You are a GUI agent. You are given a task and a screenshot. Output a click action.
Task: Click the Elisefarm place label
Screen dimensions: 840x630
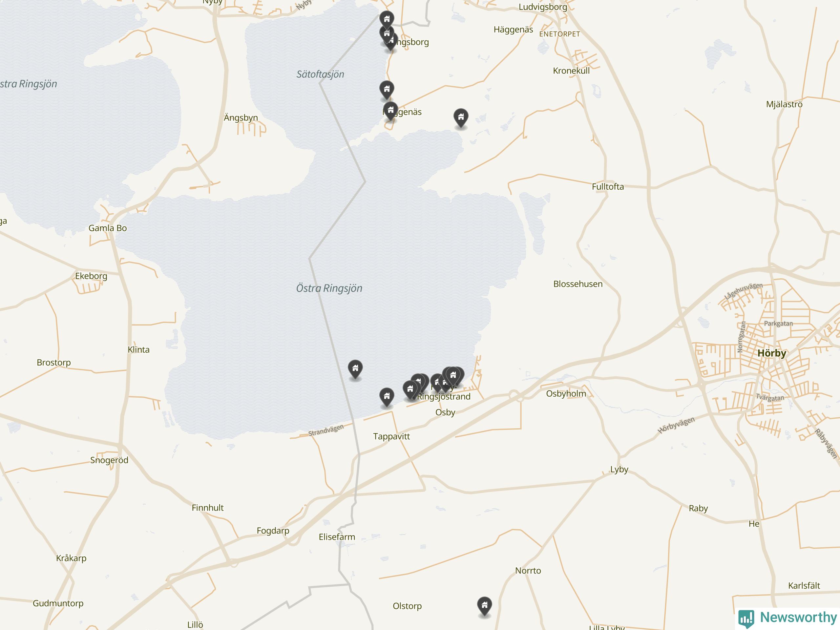337,537
